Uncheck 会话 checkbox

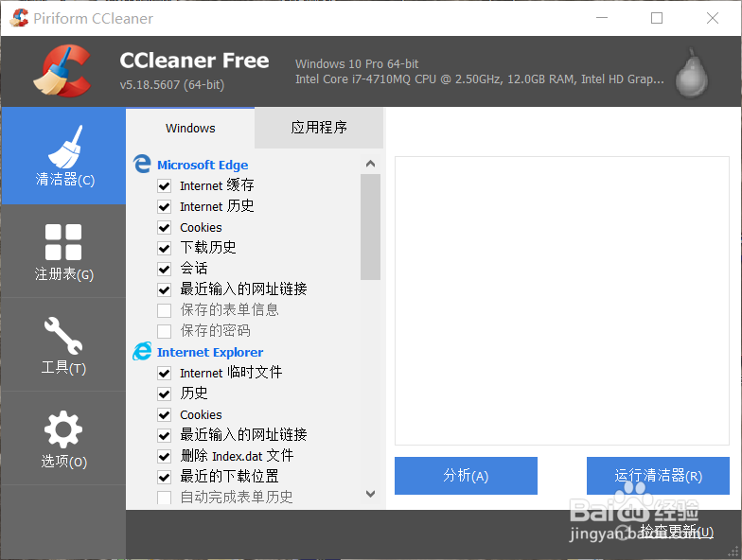point(165,269)
